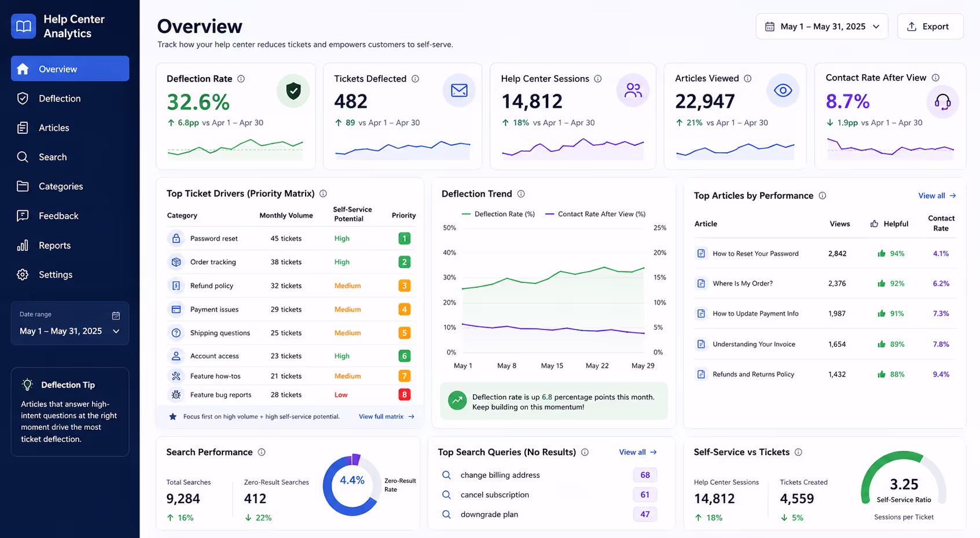Click the 68 count for change billing address
The width and height of the screenshot is (980, 538).
[645, 475]
